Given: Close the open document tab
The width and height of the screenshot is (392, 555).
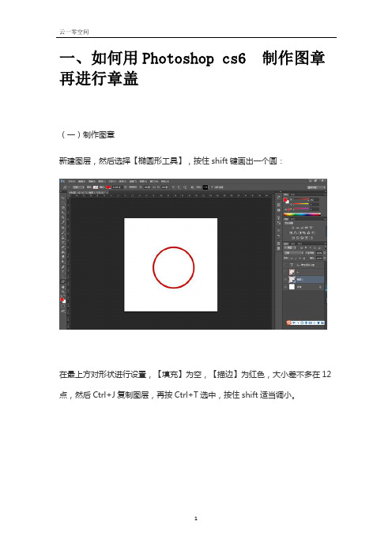Looking at the screenshot, I should [107, 193].
